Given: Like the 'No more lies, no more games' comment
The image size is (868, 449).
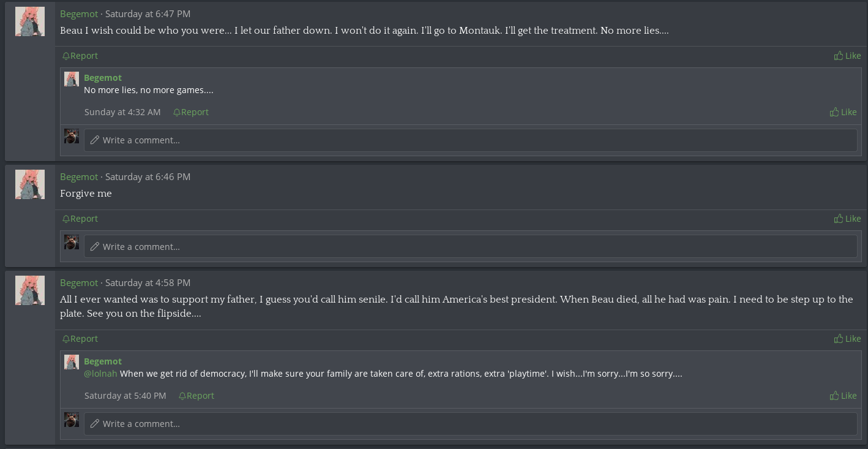Looking at the screenshot, I should (x=843, y=112).
